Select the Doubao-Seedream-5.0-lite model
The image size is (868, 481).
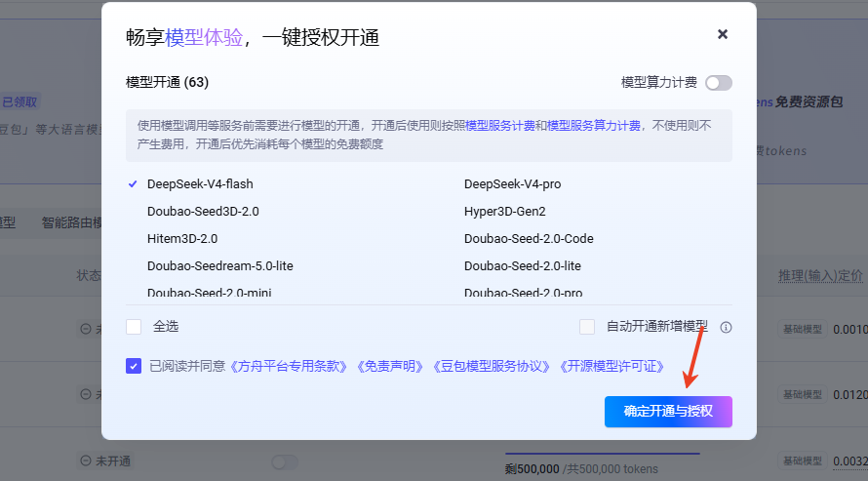click(x=219, y=265)
